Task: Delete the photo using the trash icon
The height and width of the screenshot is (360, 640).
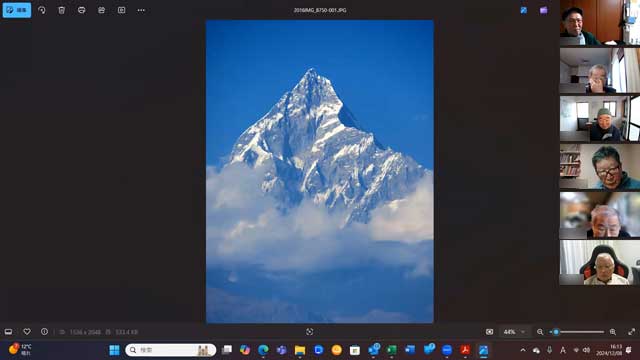Action: (x=62, y=10)
